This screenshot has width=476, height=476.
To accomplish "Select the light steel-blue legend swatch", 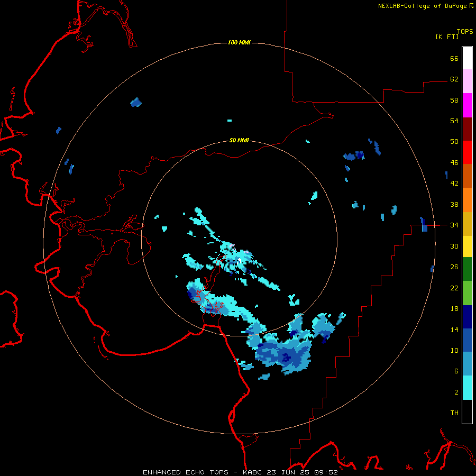I will point(467,364).
